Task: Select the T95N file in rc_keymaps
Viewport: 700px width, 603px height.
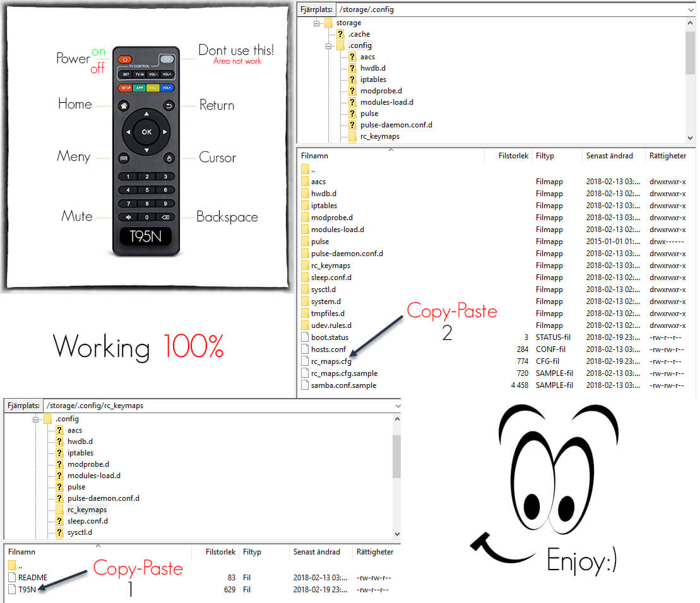Action: [x=28, y=589]
